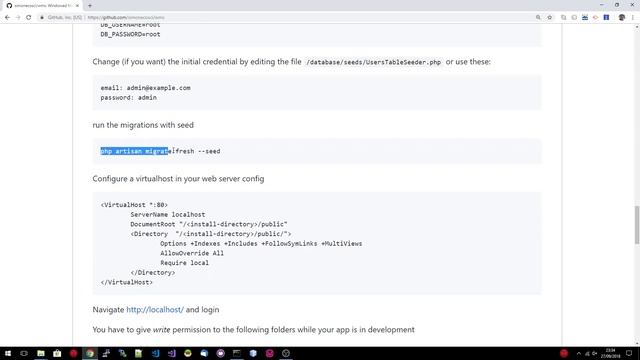Image resolution: width=640 pixels, height=360 pixels.
Task: Click the ServerName localhost line
Action: point(168,214)
